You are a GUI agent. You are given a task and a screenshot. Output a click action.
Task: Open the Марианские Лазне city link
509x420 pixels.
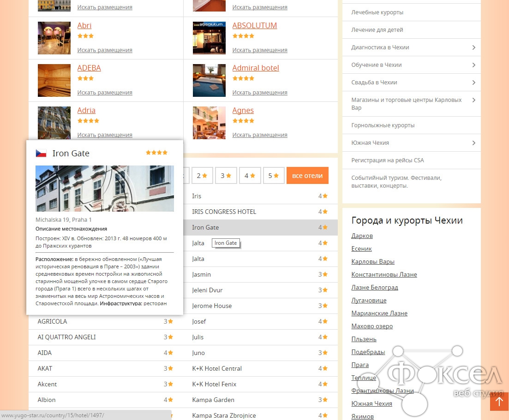click(379, 314)
